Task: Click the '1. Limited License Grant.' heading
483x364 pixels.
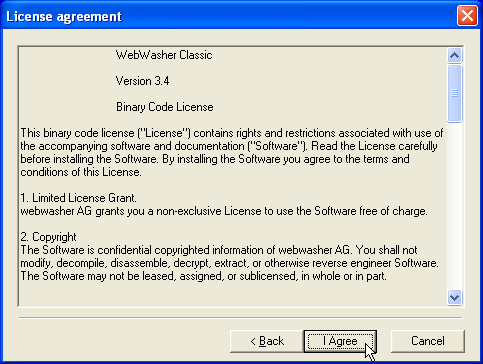Action: pos(78,198)
